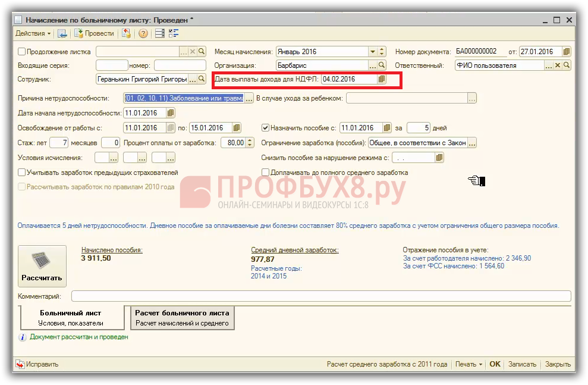Viewport: 588px width, 385px height.
Task: Select the Больничный лист tab
Action: [71, 318]
